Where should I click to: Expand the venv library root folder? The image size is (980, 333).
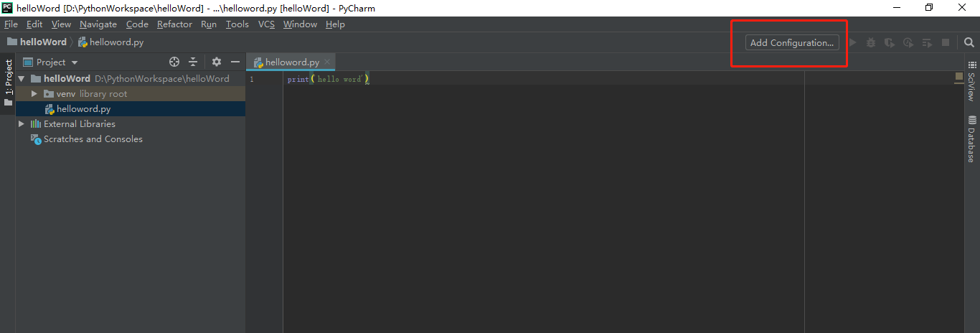pyautogui.click(x=34, y=94)
